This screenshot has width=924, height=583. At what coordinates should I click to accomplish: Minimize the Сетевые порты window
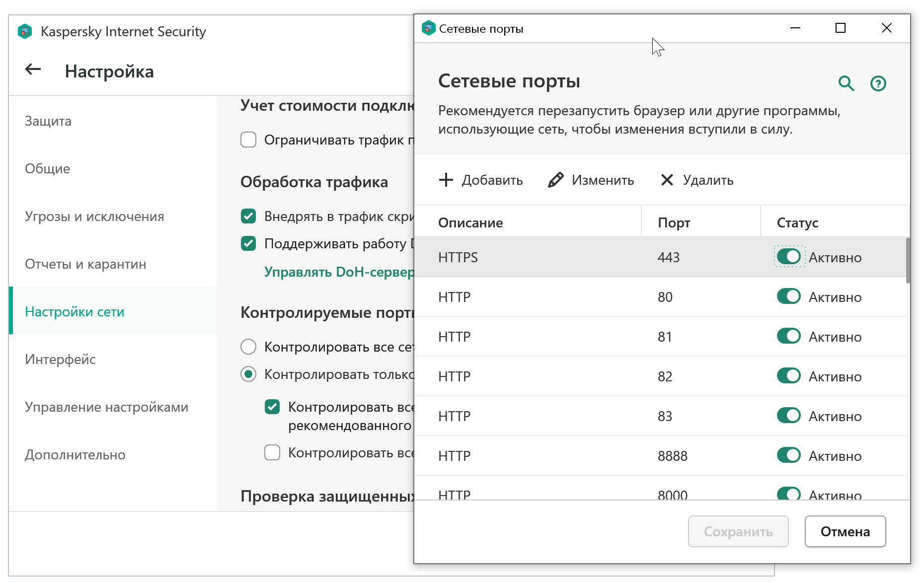tap(795, 28)
